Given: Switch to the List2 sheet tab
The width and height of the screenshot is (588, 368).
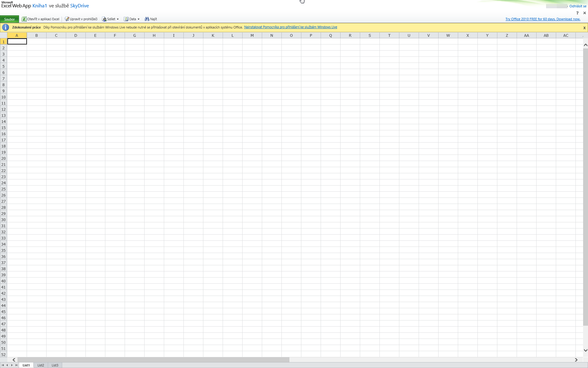Looking at the screenshot, I should click(41, 365).
